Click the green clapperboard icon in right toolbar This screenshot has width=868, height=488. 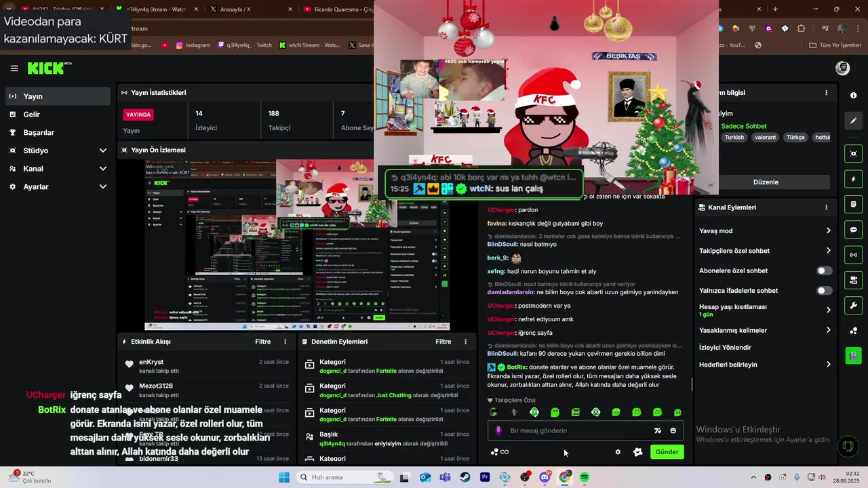[853, 354]
